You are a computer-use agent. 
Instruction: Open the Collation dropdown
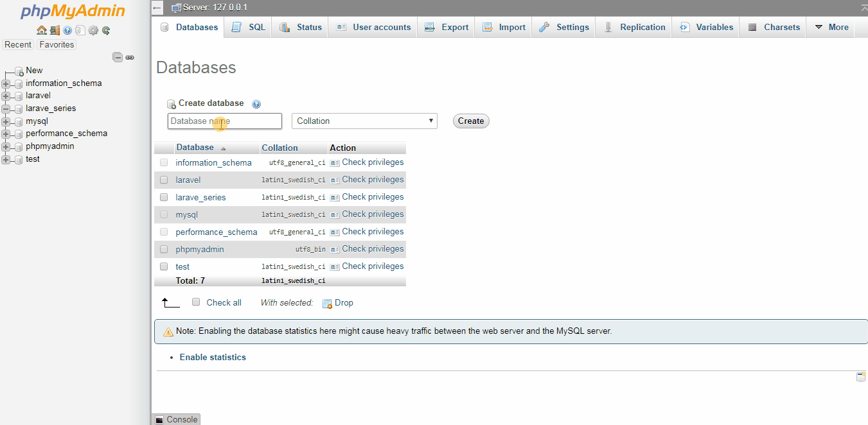click(x=364, y=121)
